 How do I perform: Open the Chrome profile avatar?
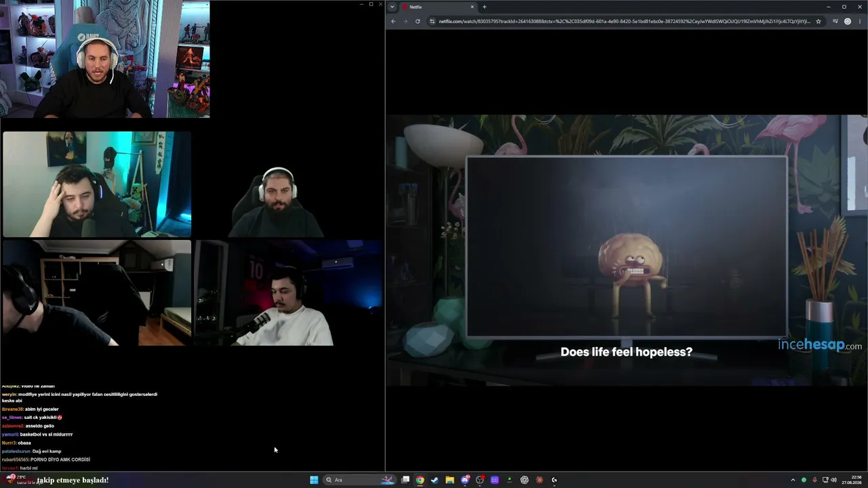point(848,21)
